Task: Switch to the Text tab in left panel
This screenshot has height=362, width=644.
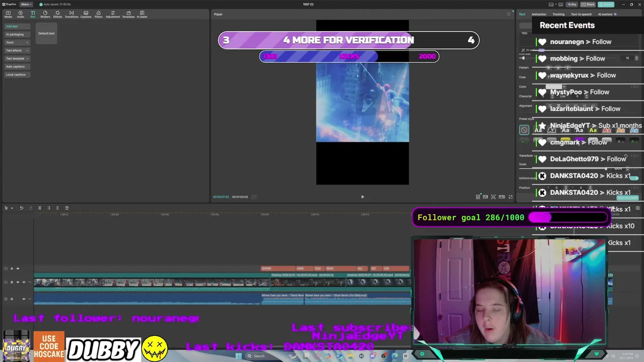Action: click(33, 14)
